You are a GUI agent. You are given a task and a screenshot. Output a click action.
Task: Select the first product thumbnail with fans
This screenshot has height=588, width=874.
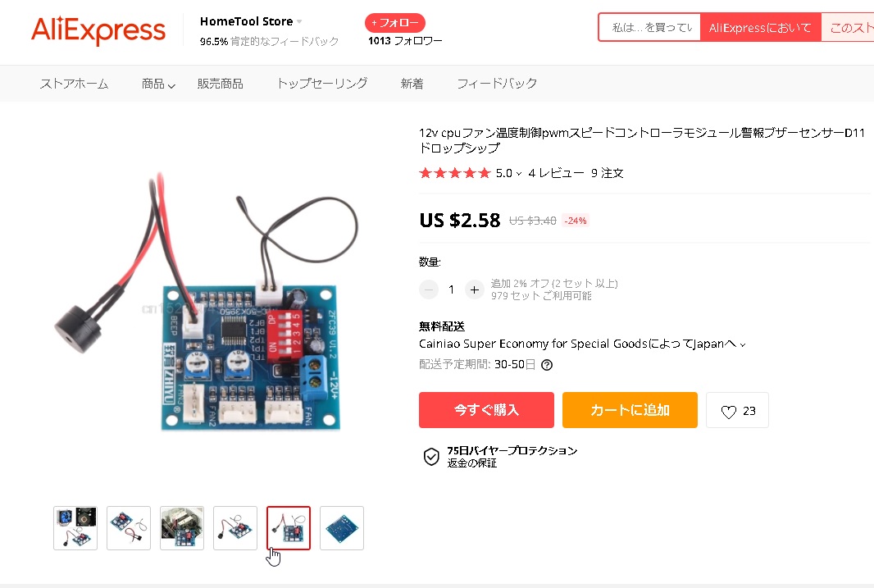[75, 528]
